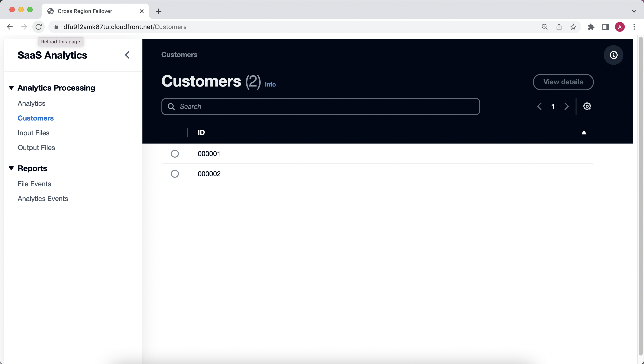Open the Info link beside Customers heading
Viewport: 644px width, 364px height.
point(270,85)
